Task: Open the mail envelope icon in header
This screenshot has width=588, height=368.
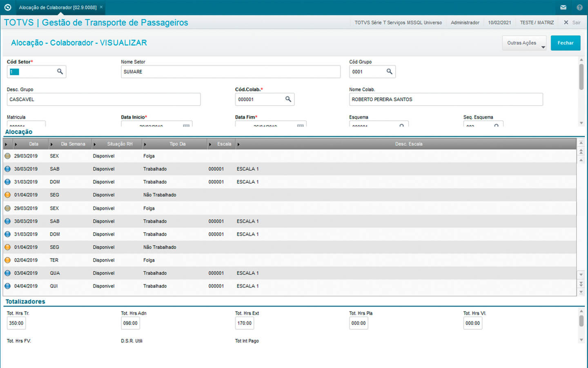Action: pos(563,7)
